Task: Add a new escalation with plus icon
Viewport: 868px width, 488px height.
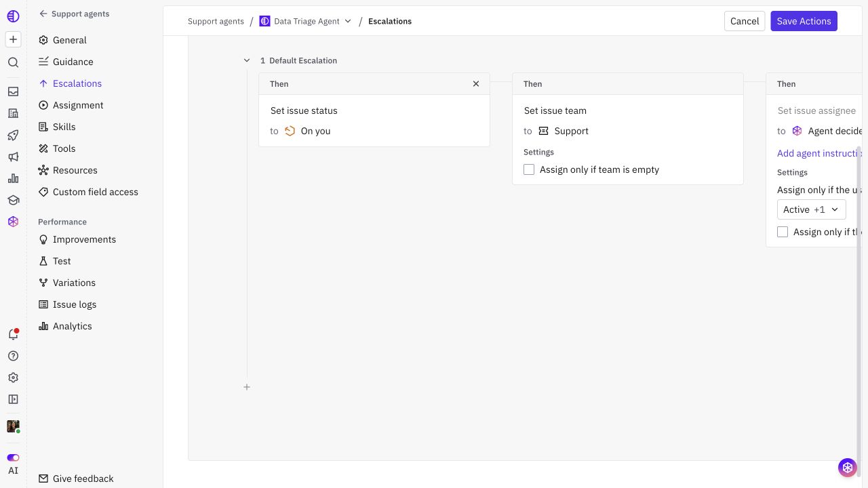Action: tap(247, 387)
